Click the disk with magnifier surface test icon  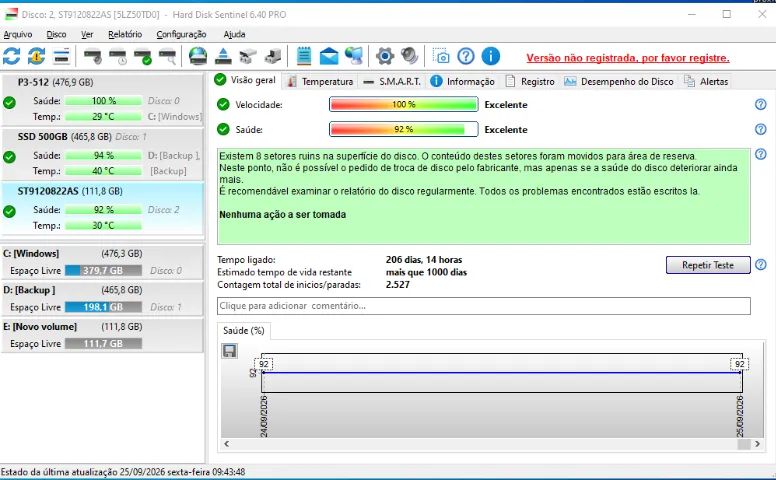coord(167,56)
